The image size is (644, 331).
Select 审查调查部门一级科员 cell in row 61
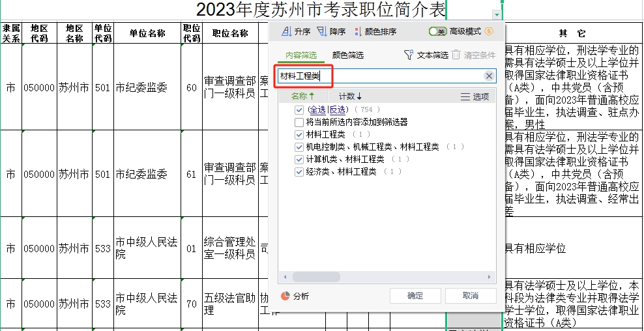(x=230, y=174)
